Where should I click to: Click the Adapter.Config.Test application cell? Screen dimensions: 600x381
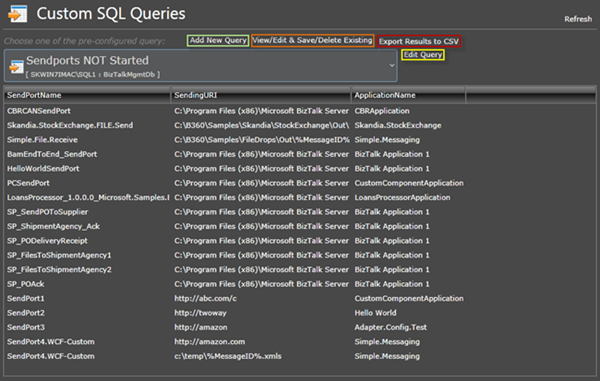(391, 327)
